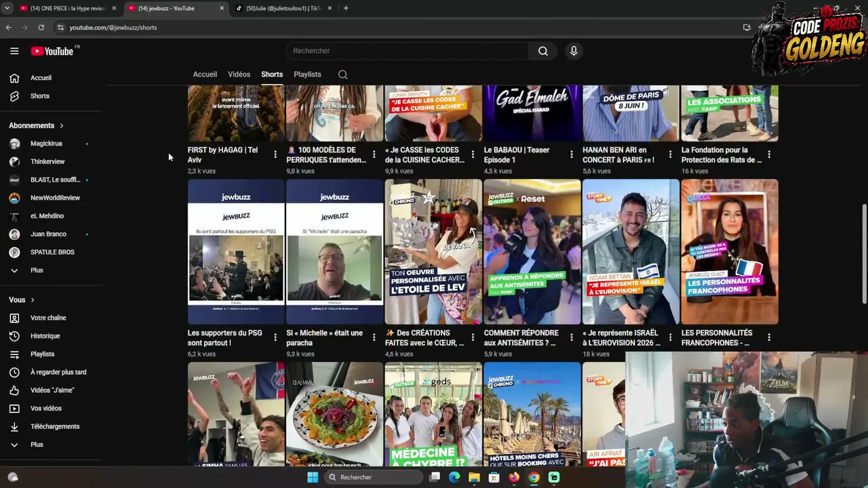The height and width of the screenshot is (488, 868).
Task: Open more options for 100 MODÈLES DE PERRUQUES short
Action: 374,155
